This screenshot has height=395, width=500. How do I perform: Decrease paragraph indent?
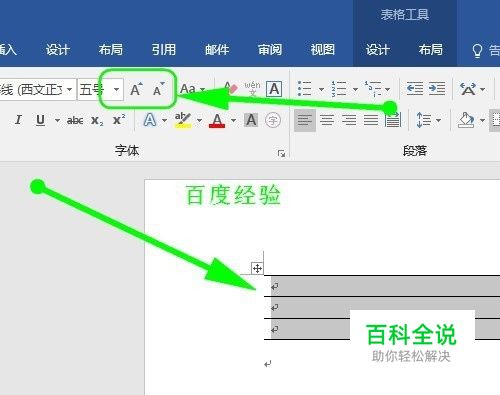tap(415, 89)
